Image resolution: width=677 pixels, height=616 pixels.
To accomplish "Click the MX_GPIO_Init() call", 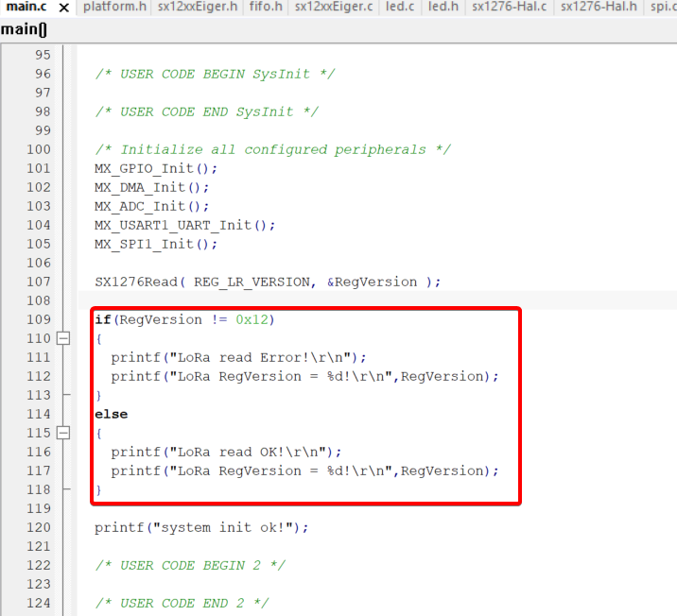I will click(156, 168).
